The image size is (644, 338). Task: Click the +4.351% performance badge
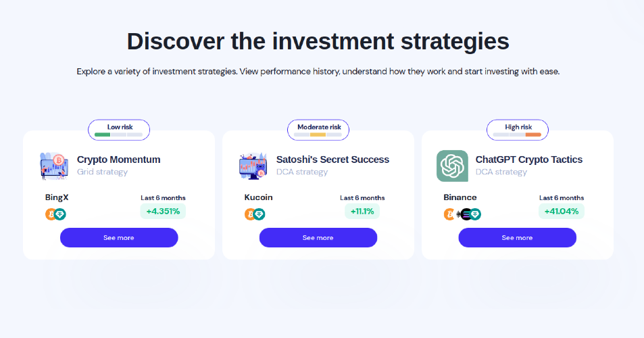pos(163,211)
